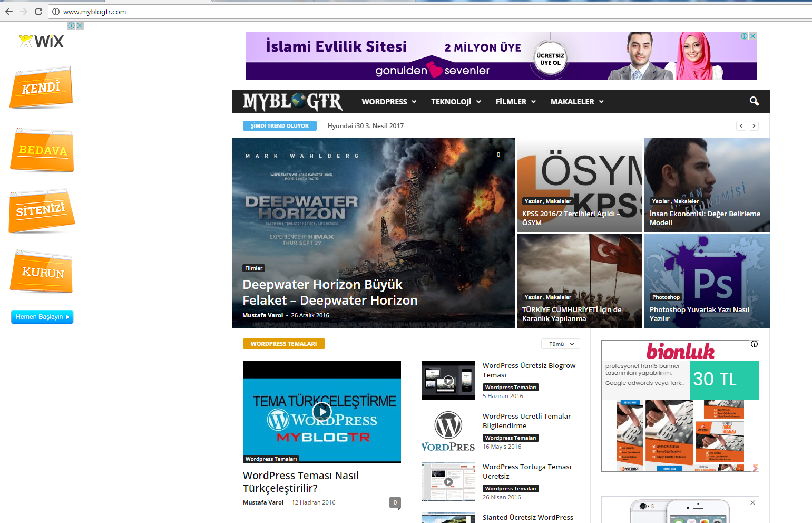The image size is (812, 523).
Task: Click the comment count badge on Deepwater Horizon
Action: [x=498, y=154]
